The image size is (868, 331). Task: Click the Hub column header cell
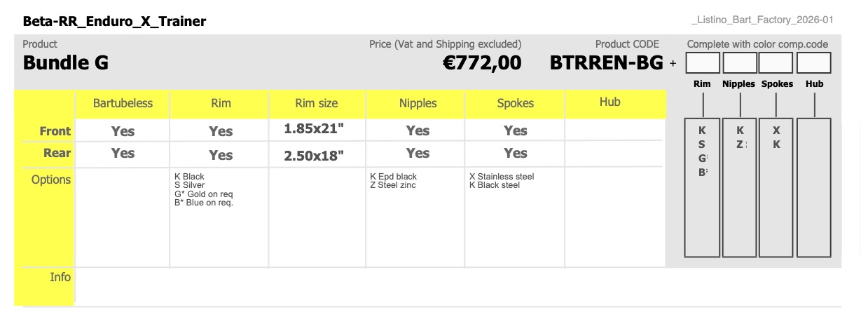[x=610, y=103]
